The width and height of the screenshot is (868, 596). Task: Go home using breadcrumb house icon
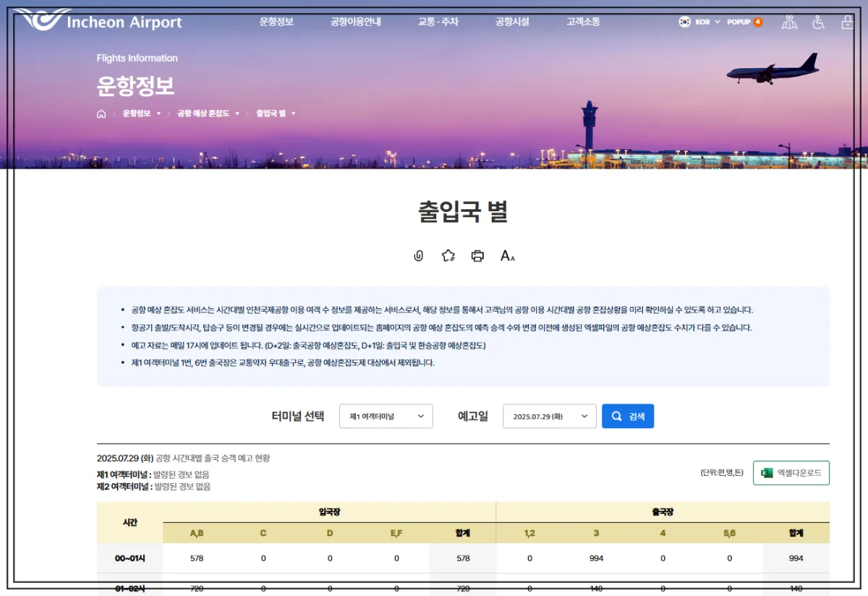pos(101,114)
